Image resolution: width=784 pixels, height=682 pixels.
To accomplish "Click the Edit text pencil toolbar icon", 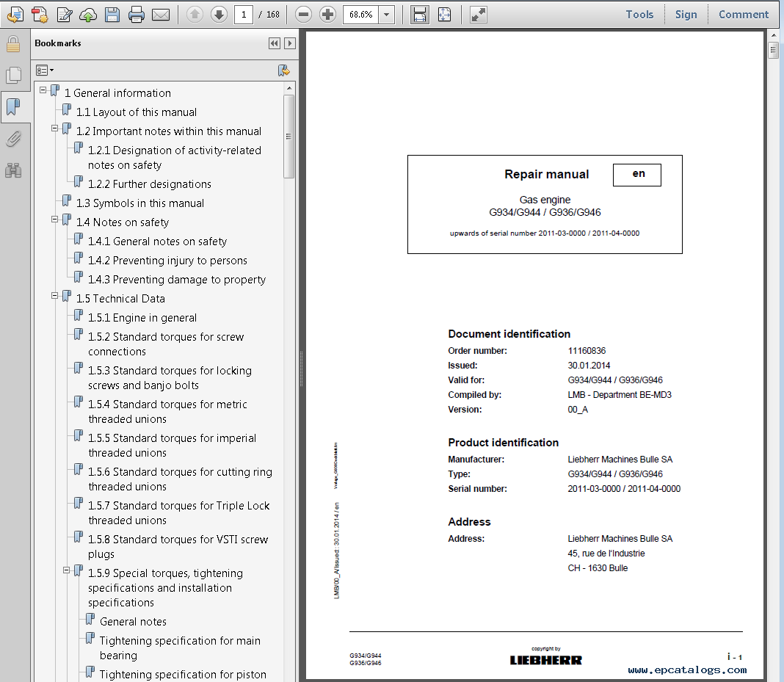I will (65, 15).
